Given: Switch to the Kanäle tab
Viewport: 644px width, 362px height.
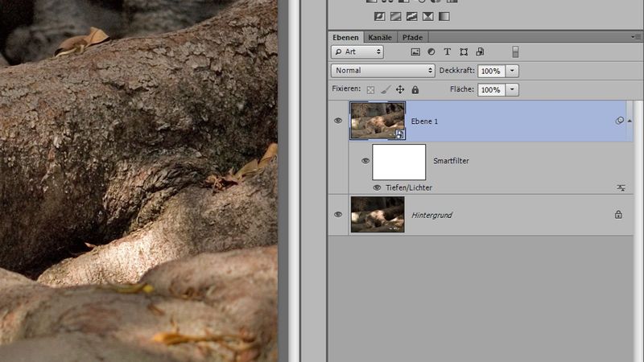Looking at the screenshot, I should [380, 37].
